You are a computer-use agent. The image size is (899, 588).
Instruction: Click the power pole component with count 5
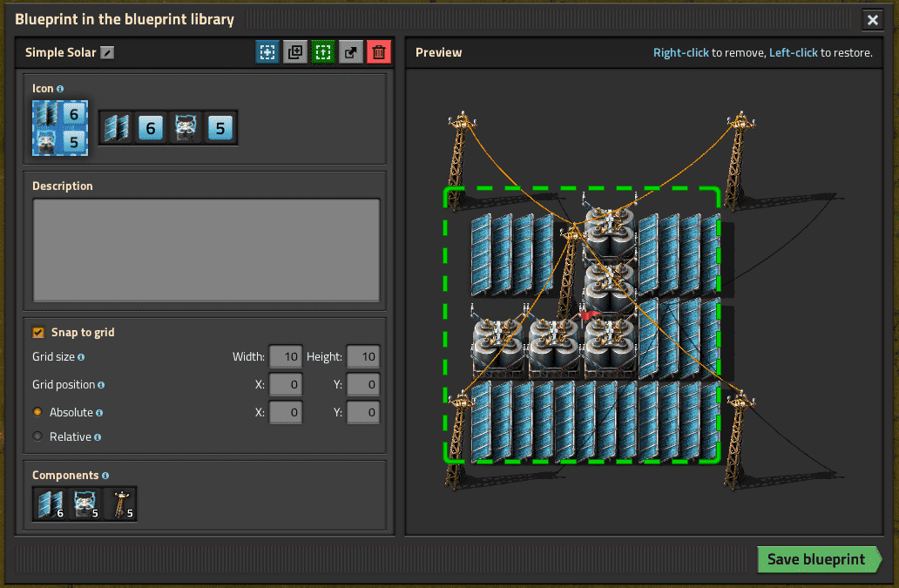120,504
